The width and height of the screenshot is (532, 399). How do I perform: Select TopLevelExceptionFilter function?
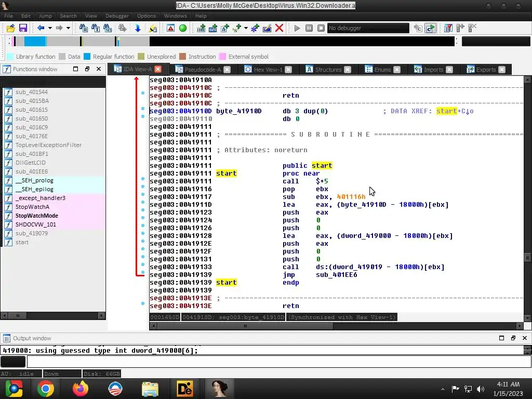pyautogui.click(x=48, y=145)
